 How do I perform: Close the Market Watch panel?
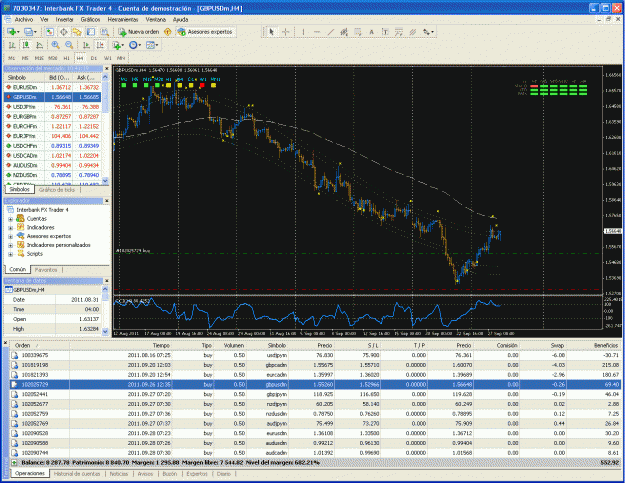106,69
